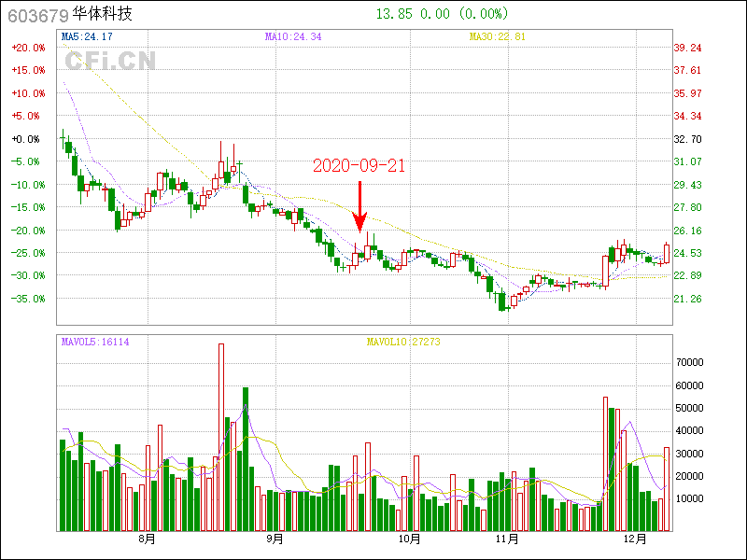Click the CFi.CN watermark logo
Viewport: 747px width, 560px height.
tap(110, 62)
